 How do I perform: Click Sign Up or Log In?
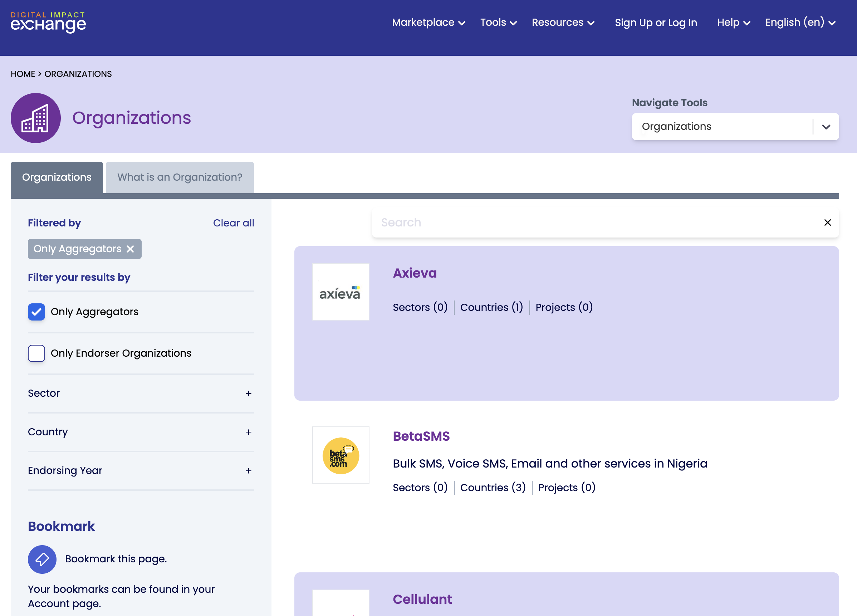click(x=656, y=23)
